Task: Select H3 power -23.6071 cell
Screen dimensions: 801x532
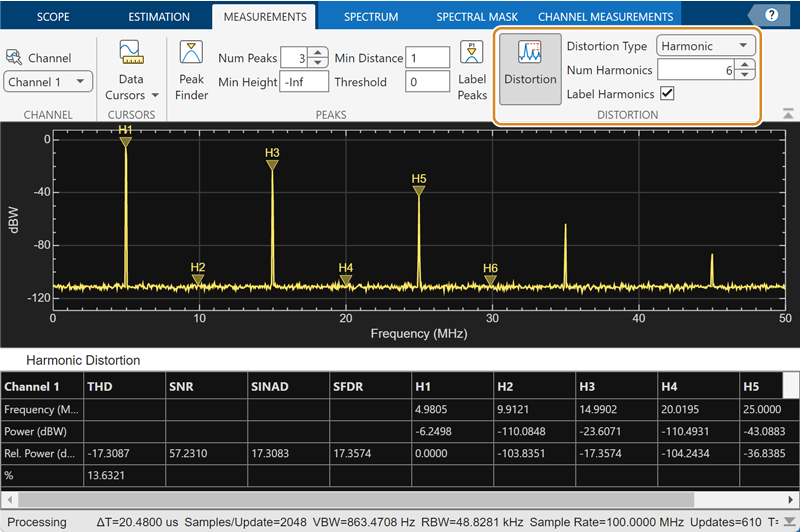Action: pos(617,431)
